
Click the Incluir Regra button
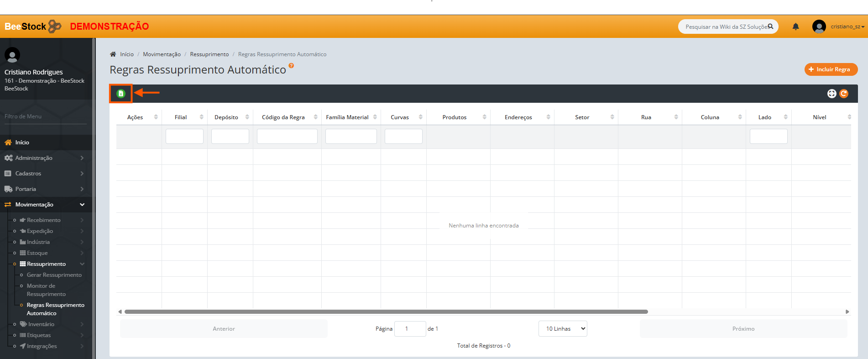click(831, 69)
